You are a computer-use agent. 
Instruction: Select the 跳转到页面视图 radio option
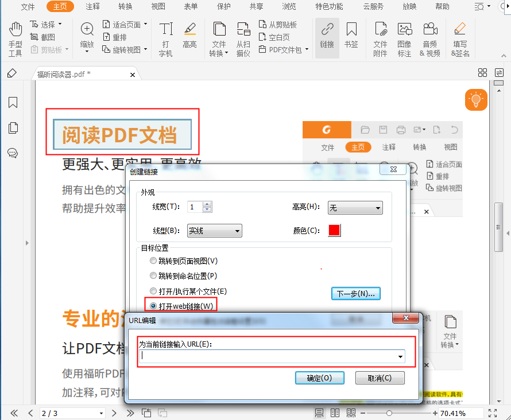pyautogui.click(x=153, y=260)
